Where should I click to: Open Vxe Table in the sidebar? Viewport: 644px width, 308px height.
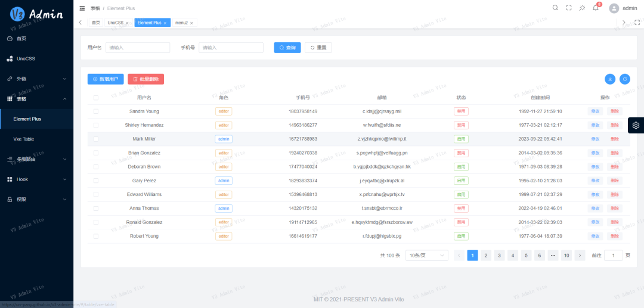24,139
